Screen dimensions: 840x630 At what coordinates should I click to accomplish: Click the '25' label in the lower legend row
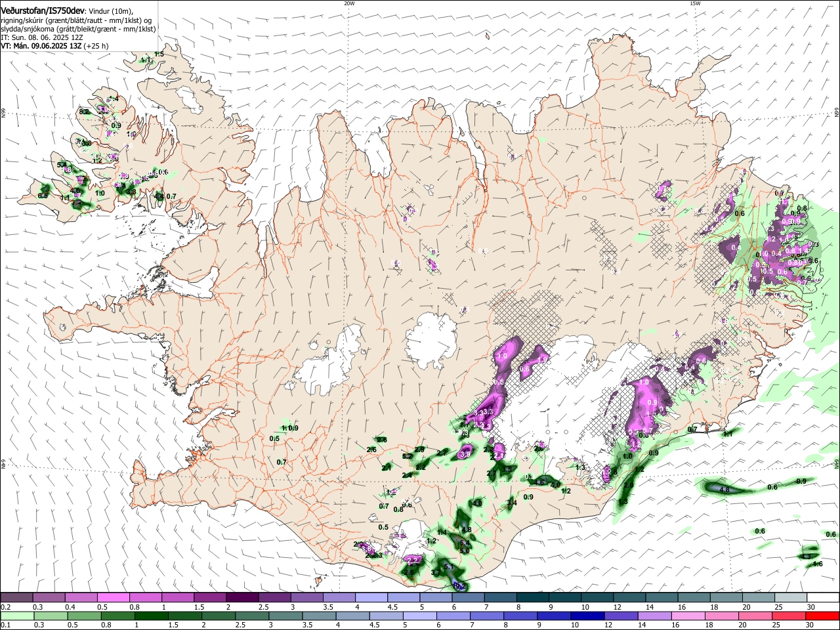[x=778, y=625]
